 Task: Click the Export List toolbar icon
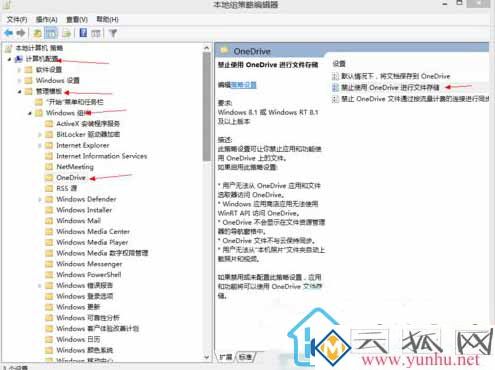[67, 33]
